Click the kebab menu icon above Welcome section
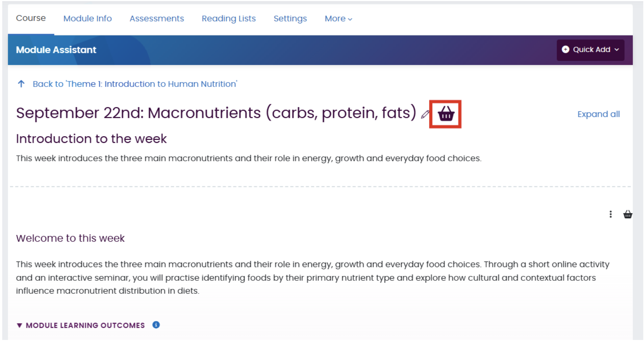Viewport: 644px width, 344px height. (611, 214)
